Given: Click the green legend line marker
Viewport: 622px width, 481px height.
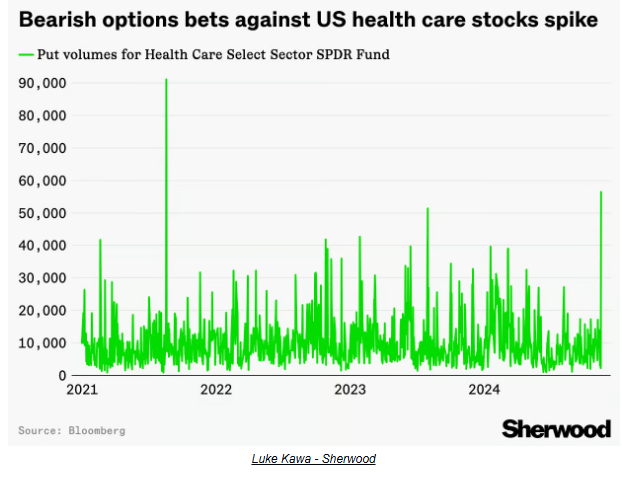Looking at the screenshot, I should [25, 54].
